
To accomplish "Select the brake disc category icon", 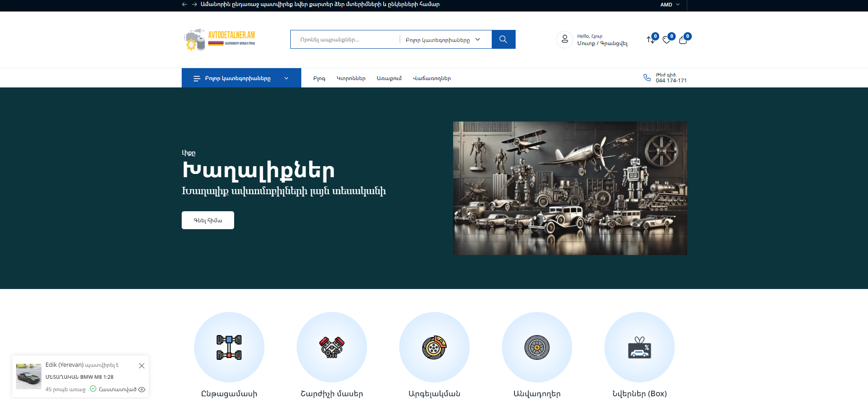I will pyautogui.click(x=434, y=347).
